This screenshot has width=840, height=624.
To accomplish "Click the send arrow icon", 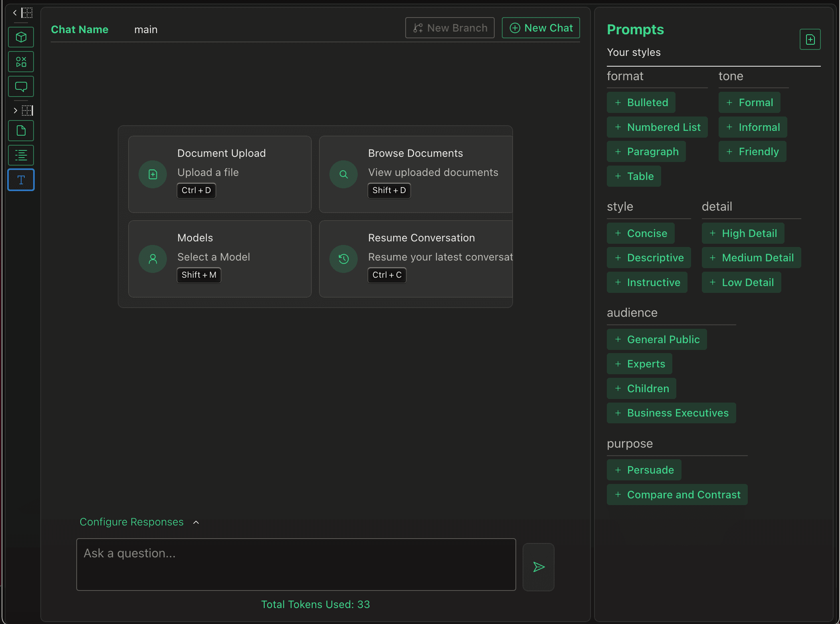I will coord(538,567).
